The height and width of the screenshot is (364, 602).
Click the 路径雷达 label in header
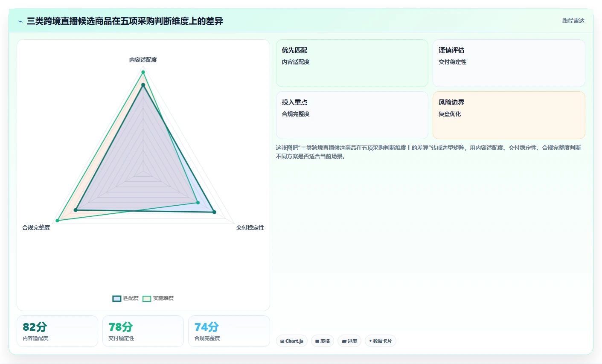click(573, 20)
